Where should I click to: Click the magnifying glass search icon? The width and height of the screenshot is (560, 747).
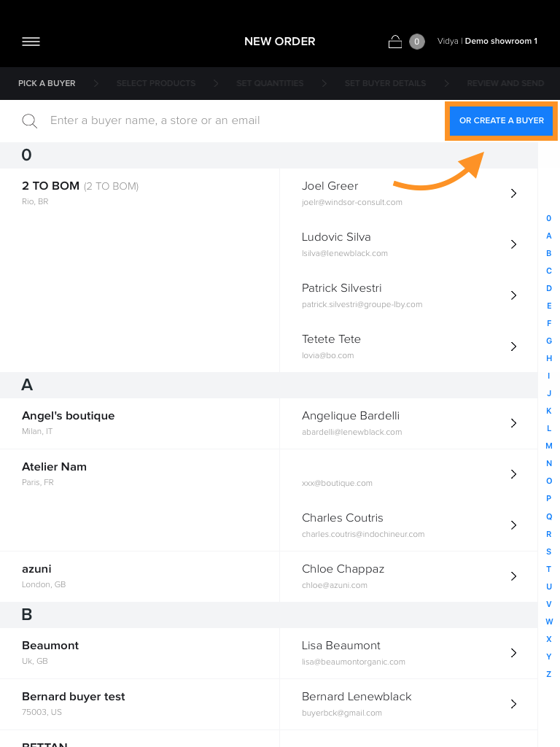point(29,121)
